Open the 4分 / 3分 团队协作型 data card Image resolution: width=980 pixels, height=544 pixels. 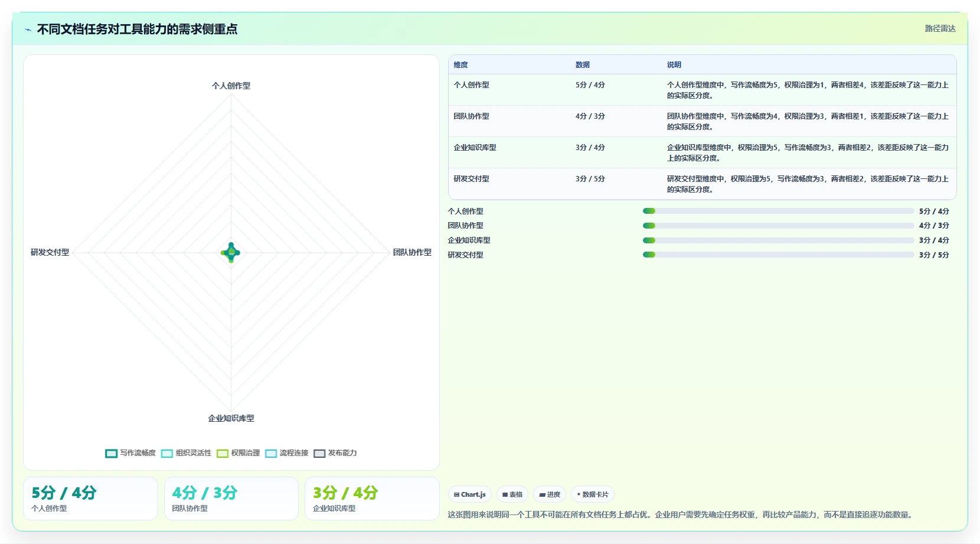231,499
